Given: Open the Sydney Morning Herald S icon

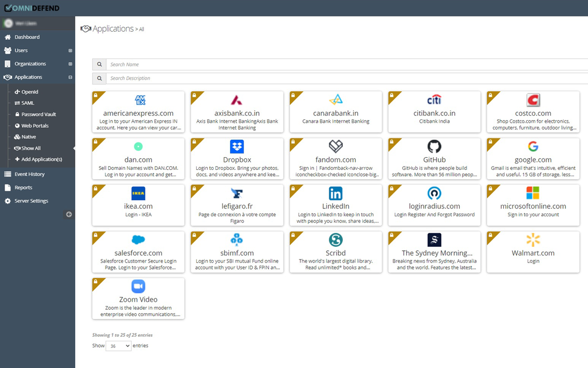Looking at the screenshot, I should click(x=434, y=240).
